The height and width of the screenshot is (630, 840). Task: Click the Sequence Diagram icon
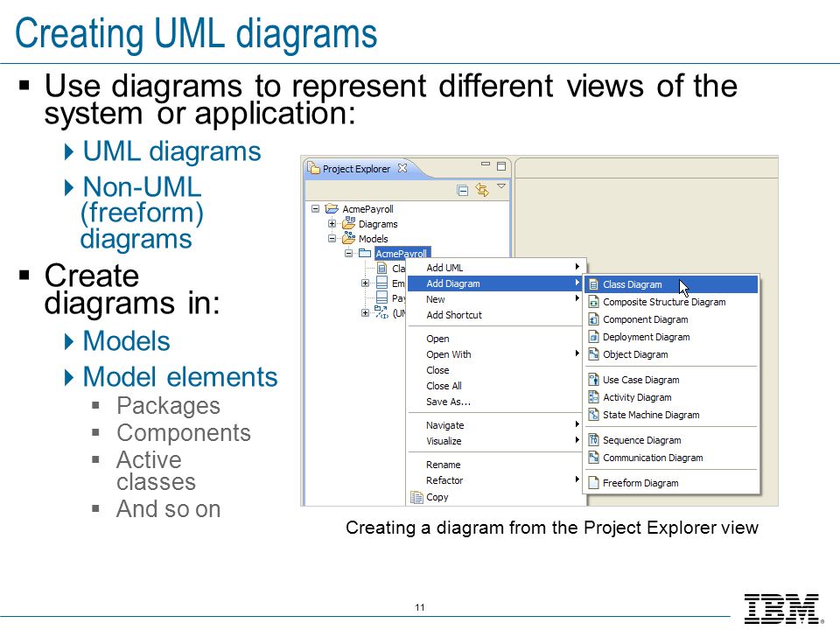593,440
